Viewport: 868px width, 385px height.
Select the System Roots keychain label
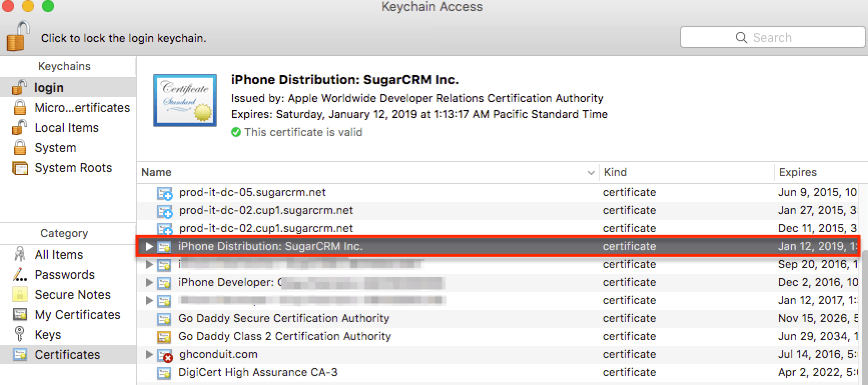[x=73, y=167]
